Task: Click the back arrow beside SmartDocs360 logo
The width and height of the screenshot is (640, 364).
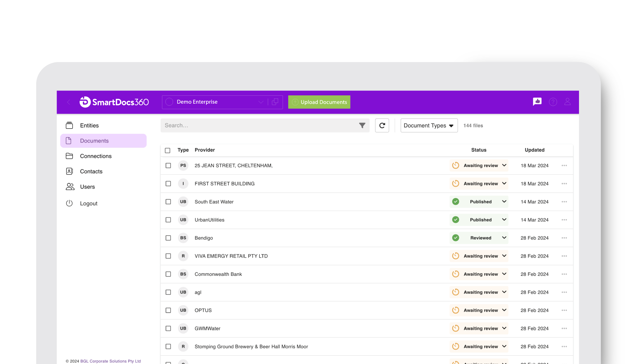Action: tap(69, 102)
